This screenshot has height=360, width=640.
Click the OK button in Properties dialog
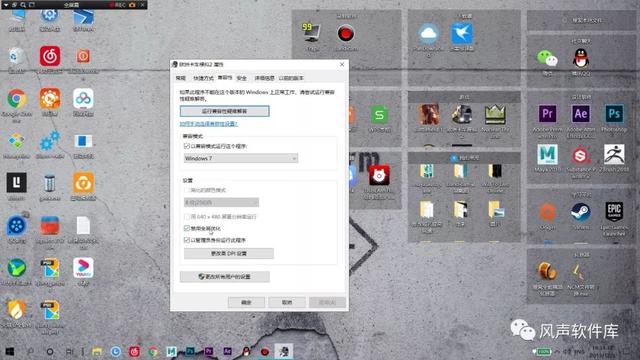pos(246,302)
